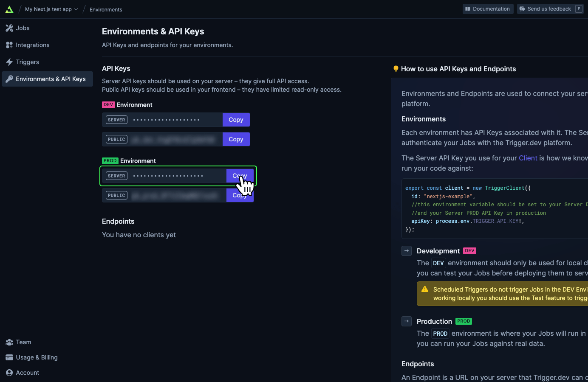Click the DEV environment server key field
Image resolution: width=588 pixels, height=382 pixels.
click(x=162, y=120)
